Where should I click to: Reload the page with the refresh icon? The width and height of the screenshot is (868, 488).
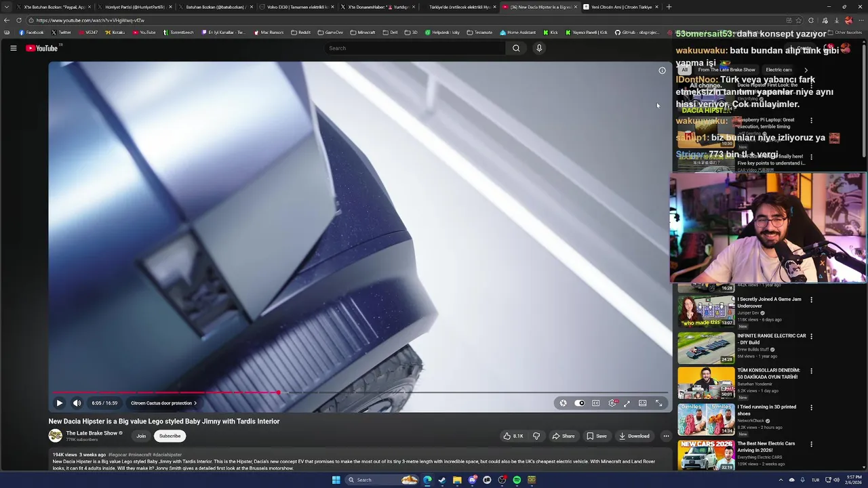(x=19, y=20)
